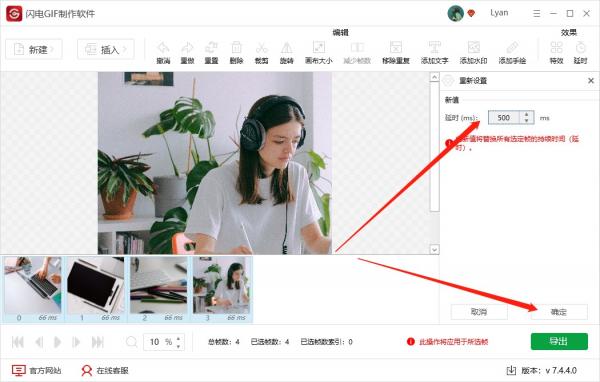600x382 pixels.
Task: Open 官方网站 official website link
Action: [37, 371]
